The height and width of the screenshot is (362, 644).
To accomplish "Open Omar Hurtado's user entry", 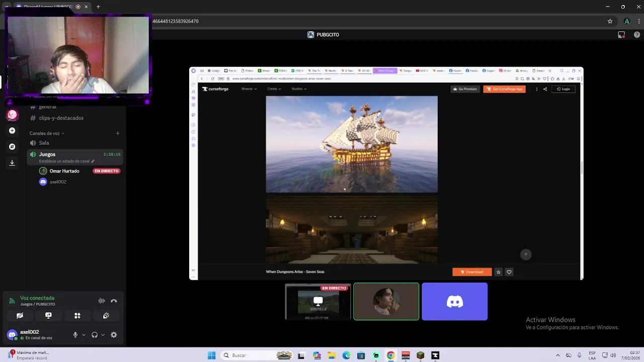I will 64,171.
